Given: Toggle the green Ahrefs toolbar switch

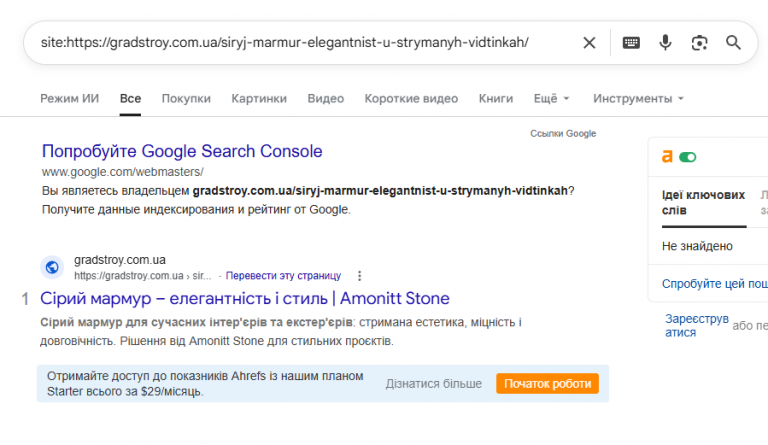Looking at the screenshot, I should (x=688, y=157).
